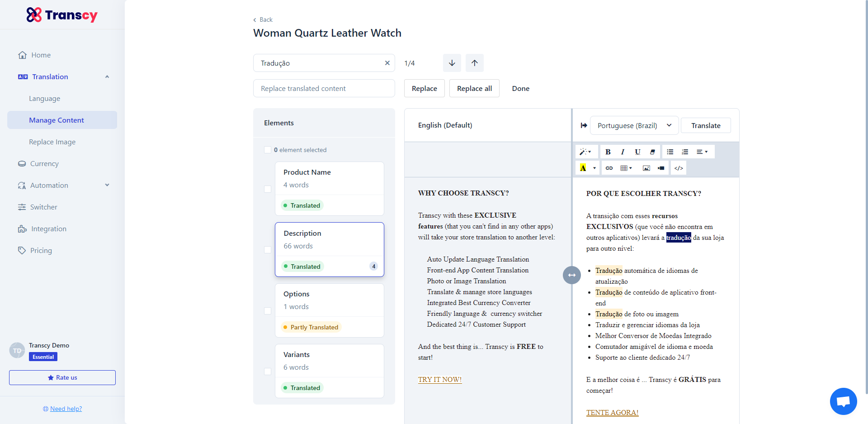
Task: Click the highlighted tradução word in editor
Action: point(679,237)
